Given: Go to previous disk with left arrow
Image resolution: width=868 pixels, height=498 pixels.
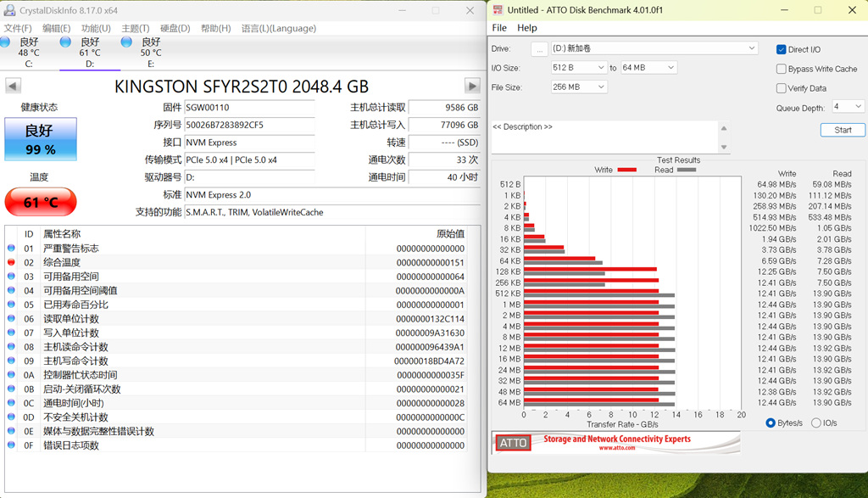Looking at the screenshot, I should pos(14,86).
